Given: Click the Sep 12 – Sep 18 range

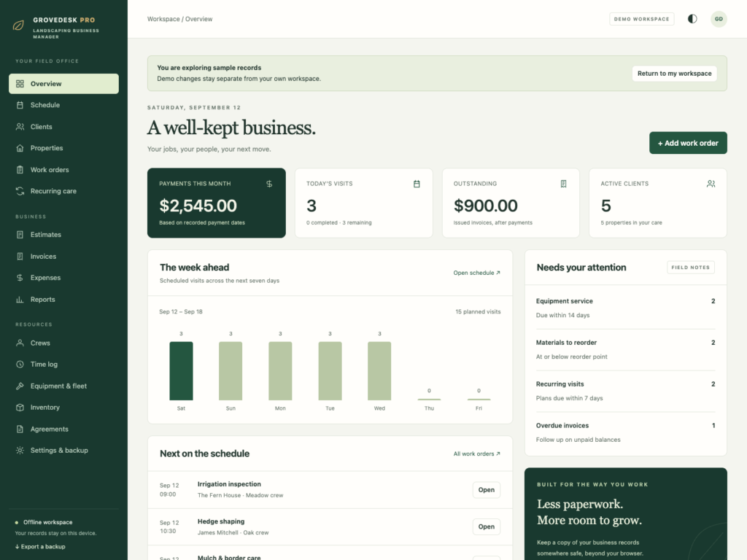Looking at the screenshot, I should tap(181, 312).
